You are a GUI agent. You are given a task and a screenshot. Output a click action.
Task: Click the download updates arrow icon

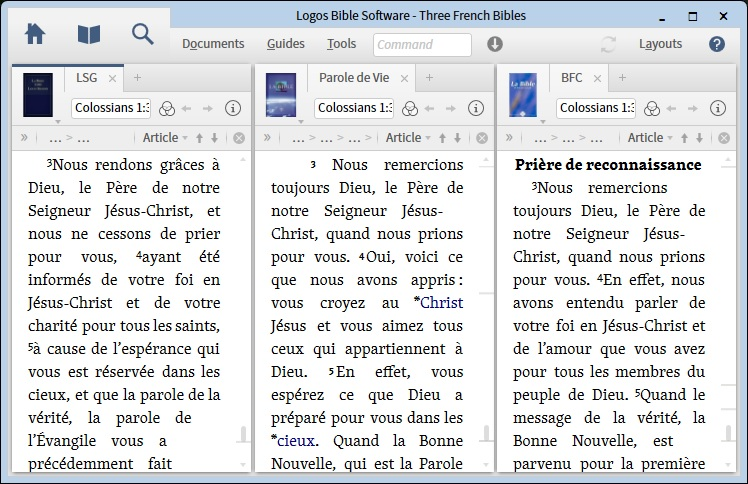click(495, 44)
